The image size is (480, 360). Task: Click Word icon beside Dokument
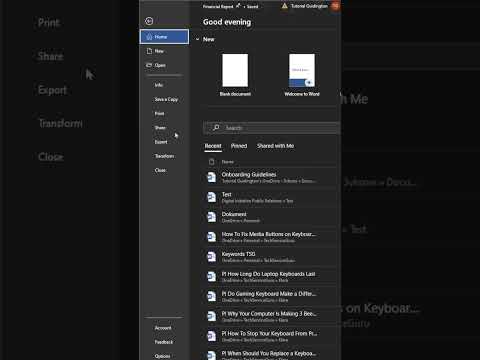[x=212, y=217]
